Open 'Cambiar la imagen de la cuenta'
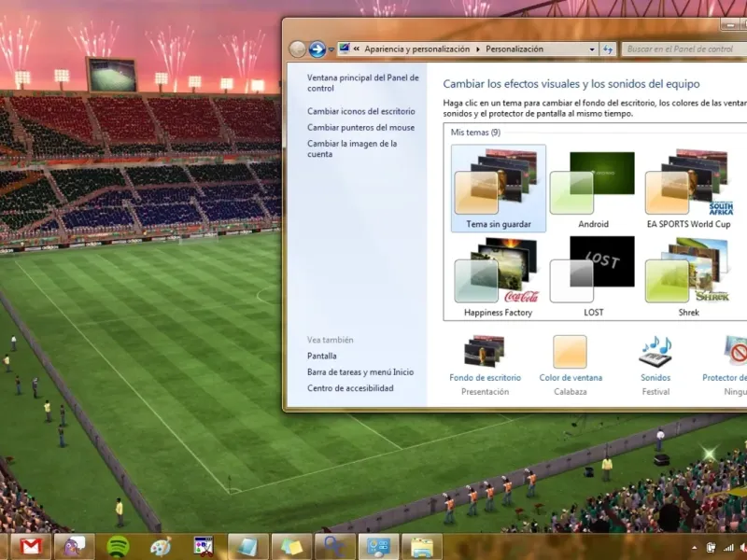The height and width of the screenshot is (560, 747). pos(352,148)
